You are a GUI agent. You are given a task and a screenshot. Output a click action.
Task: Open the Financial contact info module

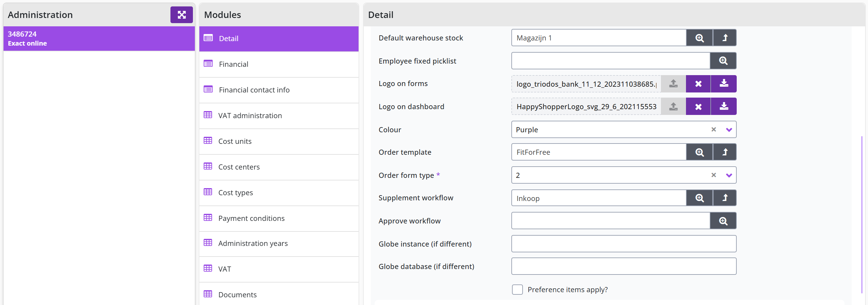point(279,90)
